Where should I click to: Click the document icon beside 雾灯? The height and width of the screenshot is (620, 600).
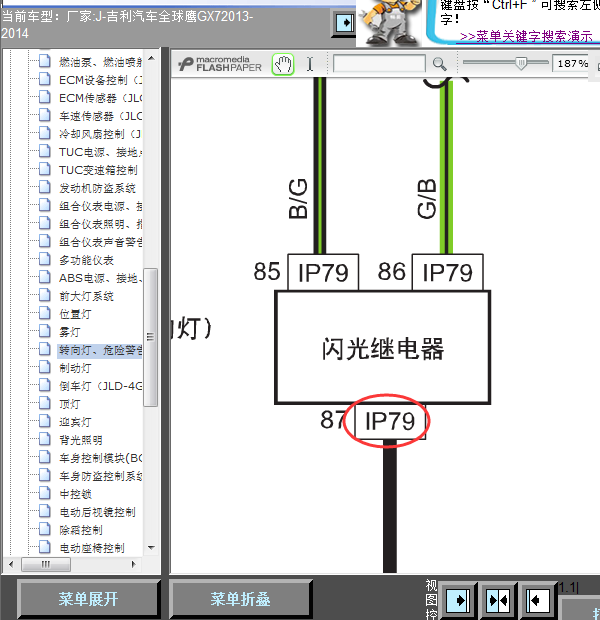(45, 331)
